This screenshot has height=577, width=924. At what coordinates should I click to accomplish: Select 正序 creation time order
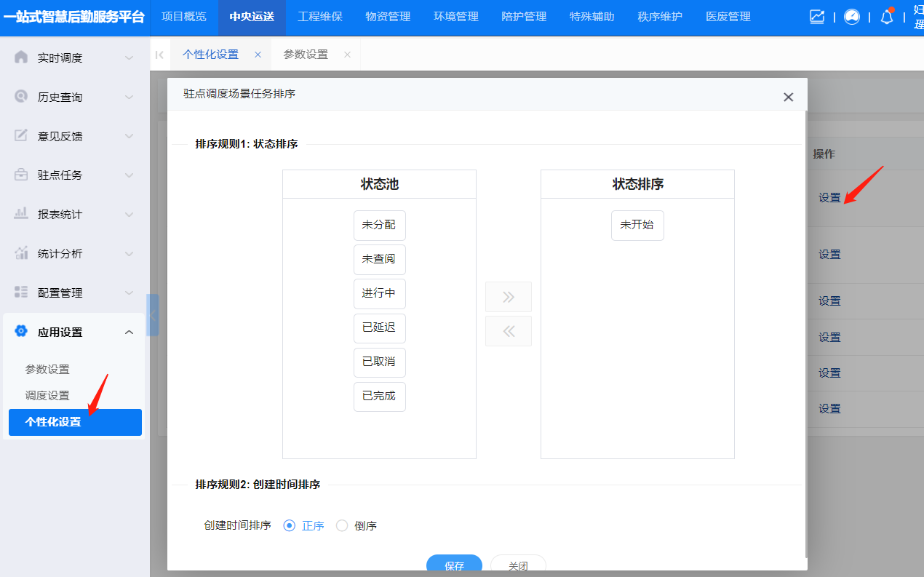(304, 526)
